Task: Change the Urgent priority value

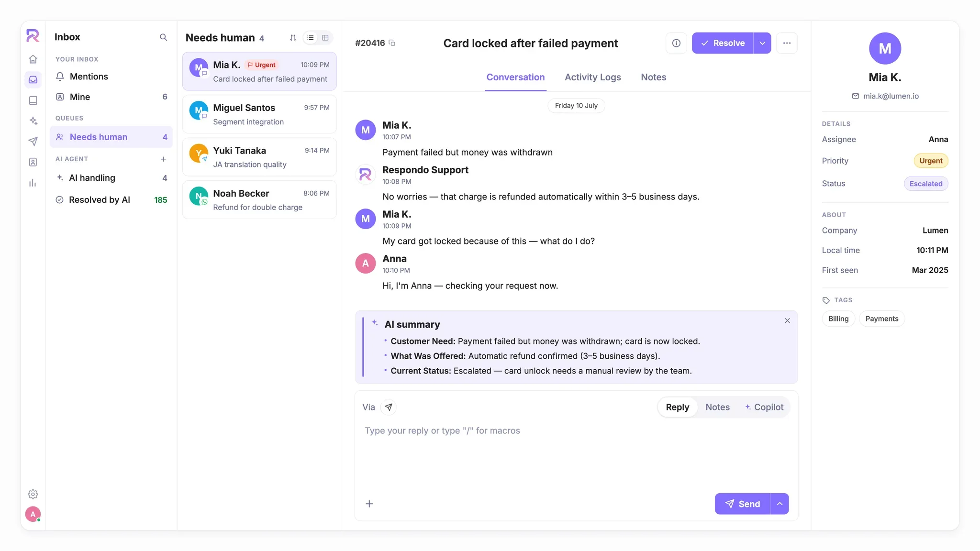Action: 931,161
